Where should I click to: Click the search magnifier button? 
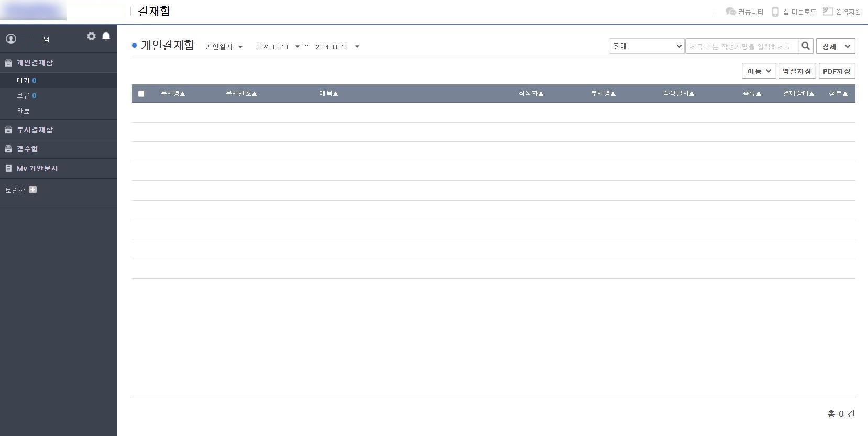[806, 46]
